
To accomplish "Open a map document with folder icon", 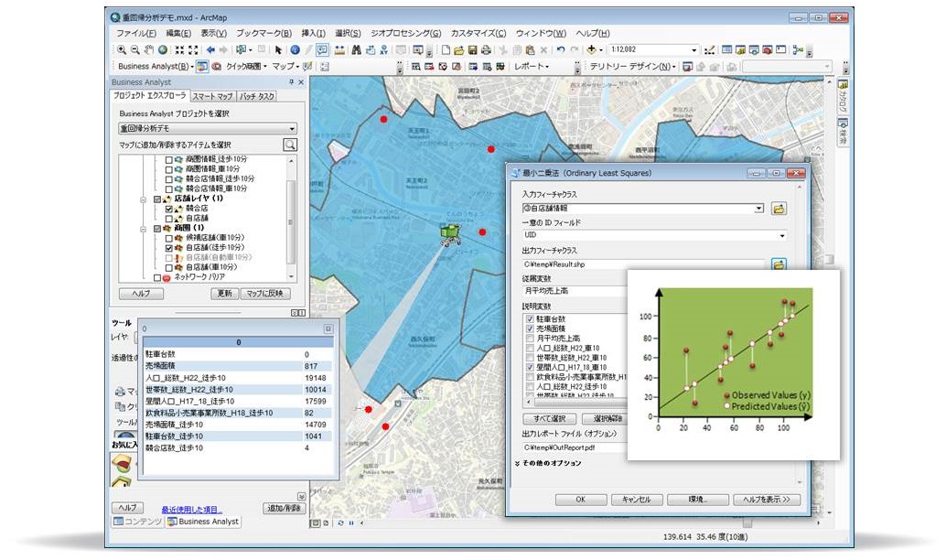I will click(459, 50).
